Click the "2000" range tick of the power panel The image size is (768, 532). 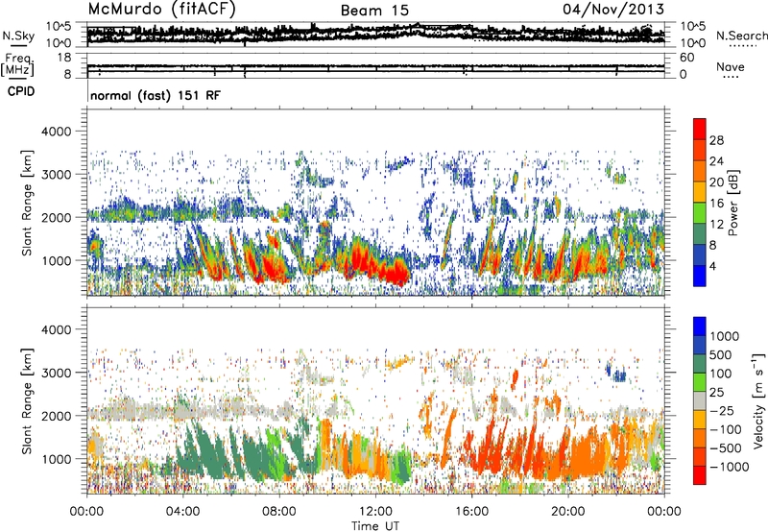(59, 217)
